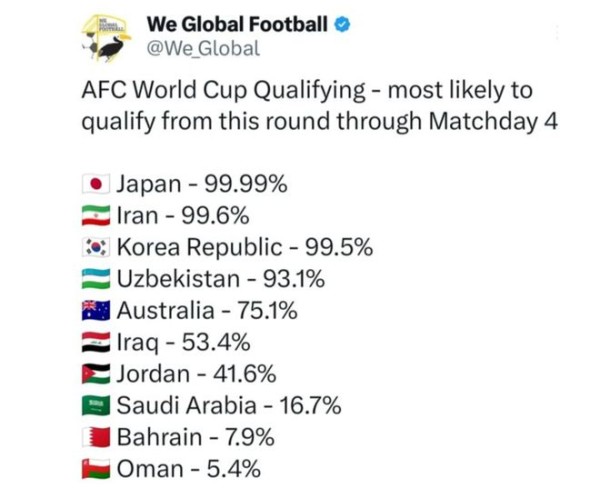Select the "Saudi Arabia - 16.7%" text
This screenshot has width=600, height=498.
tap(229, 405)
